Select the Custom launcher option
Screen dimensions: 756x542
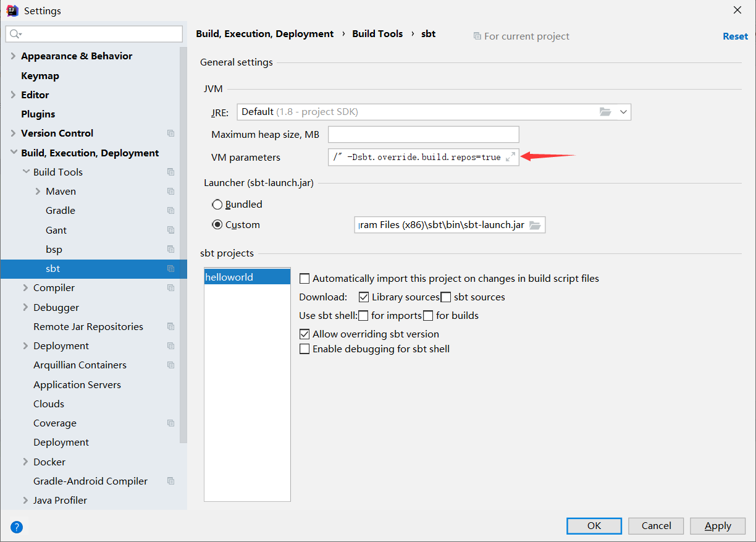(x=217, y=225)
